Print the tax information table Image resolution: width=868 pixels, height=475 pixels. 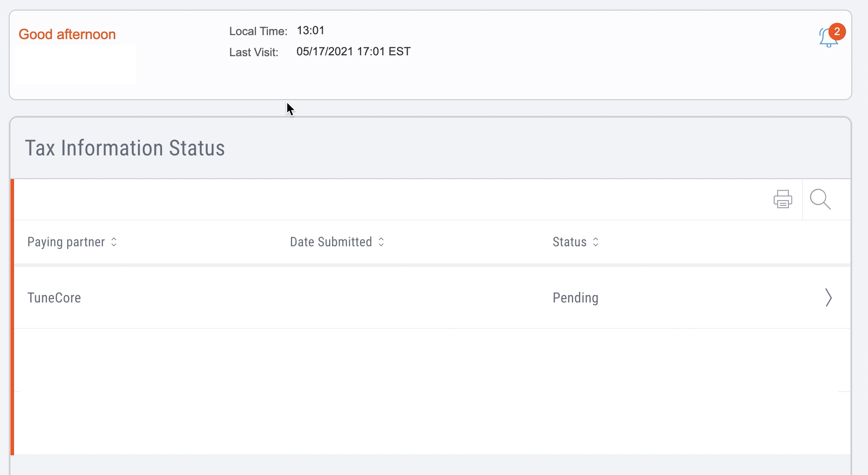point(783,199)
